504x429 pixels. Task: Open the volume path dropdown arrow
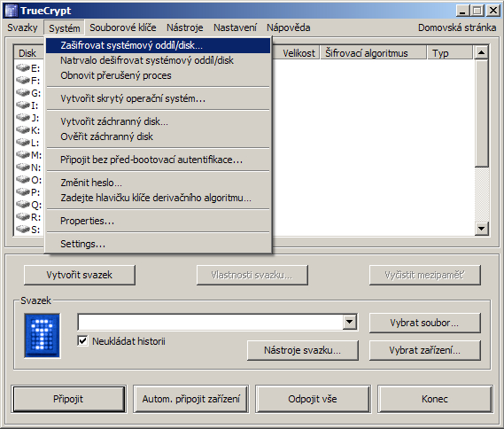point(350,322)
